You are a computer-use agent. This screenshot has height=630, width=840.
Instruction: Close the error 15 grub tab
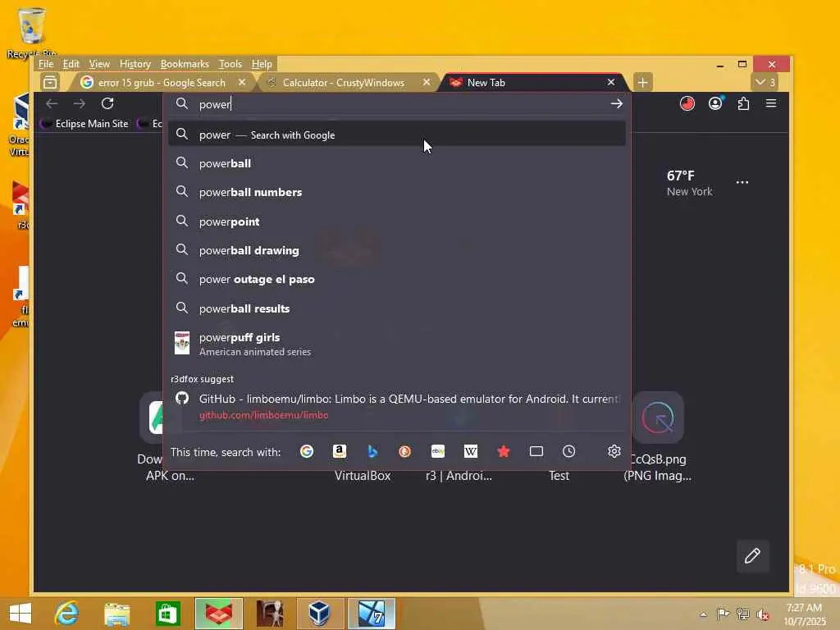tap(242, 82)
